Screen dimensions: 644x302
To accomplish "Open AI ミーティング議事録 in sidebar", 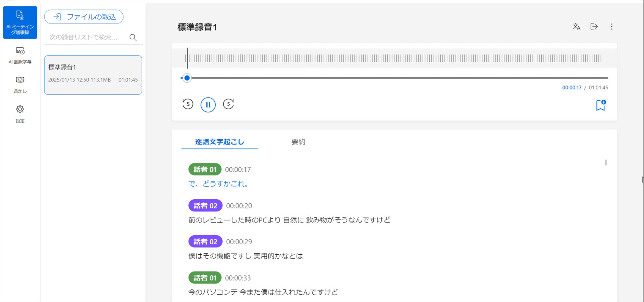I will (20, 22).
